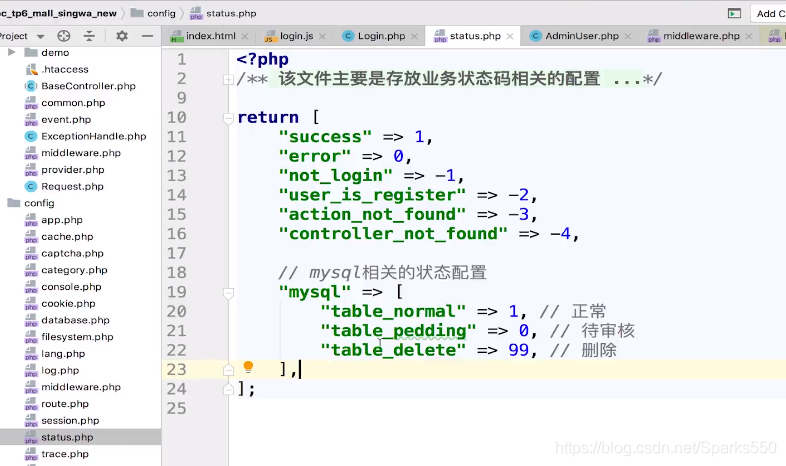The width and height of the screenshot is (786, 466).
Task: Open captcha.php in config folder
Action: 72,253
